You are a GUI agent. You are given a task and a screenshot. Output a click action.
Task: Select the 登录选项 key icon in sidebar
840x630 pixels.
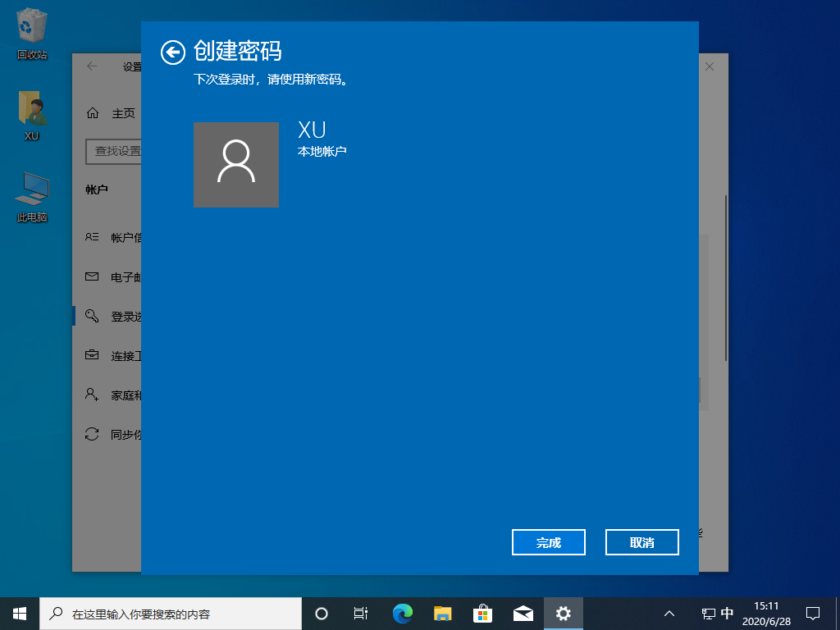(92, 315)
